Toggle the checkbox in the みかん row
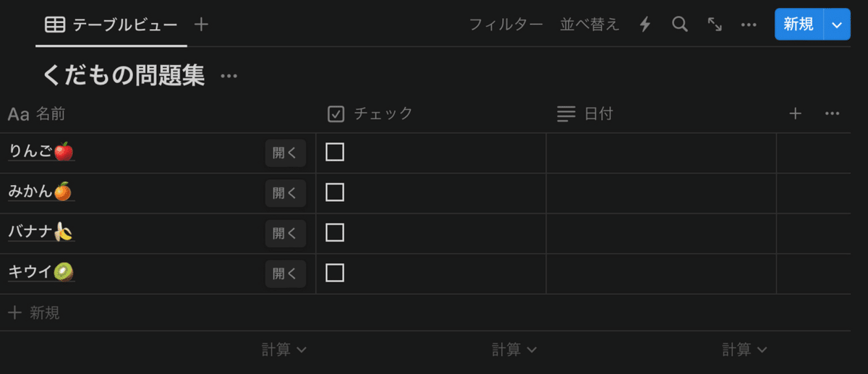 pyautogui.click(x=335, y=192)
